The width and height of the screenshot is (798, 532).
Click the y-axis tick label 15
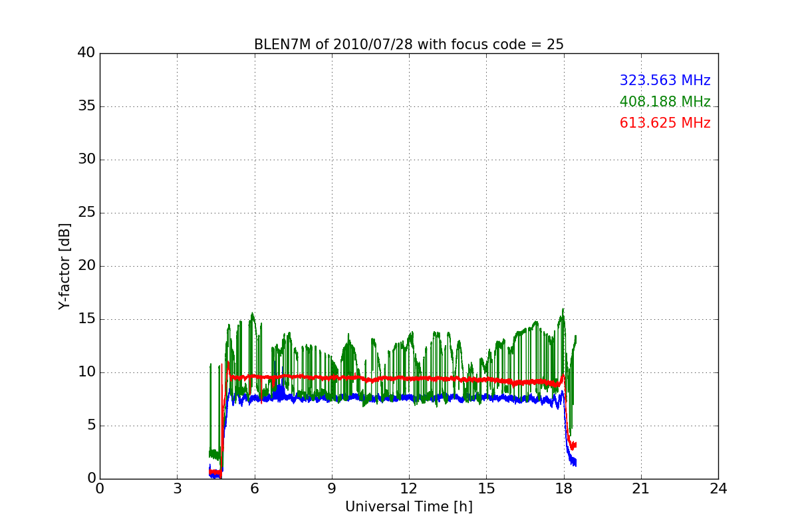[x=86, y=319]
